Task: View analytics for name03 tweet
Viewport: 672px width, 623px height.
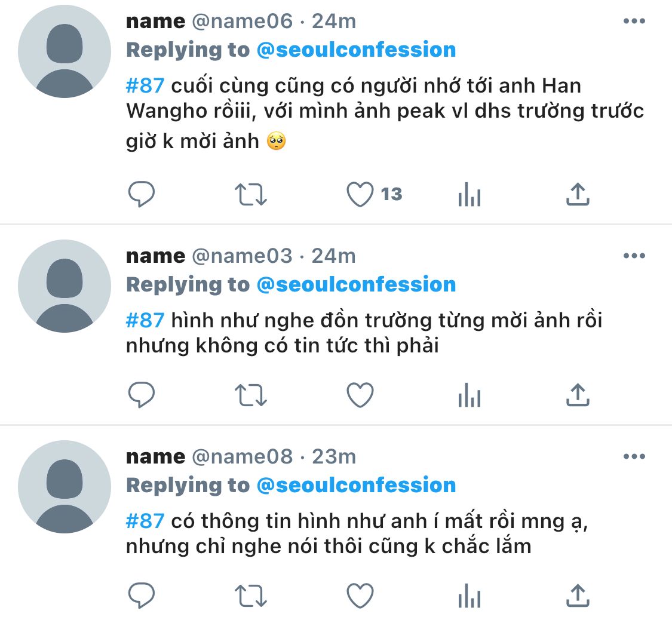Action: (x=470, y=395)
